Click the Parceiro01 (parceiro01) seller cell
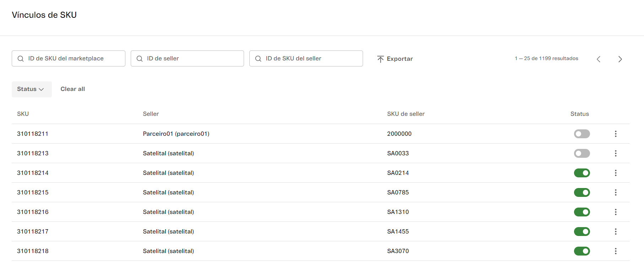 (176, 134)
